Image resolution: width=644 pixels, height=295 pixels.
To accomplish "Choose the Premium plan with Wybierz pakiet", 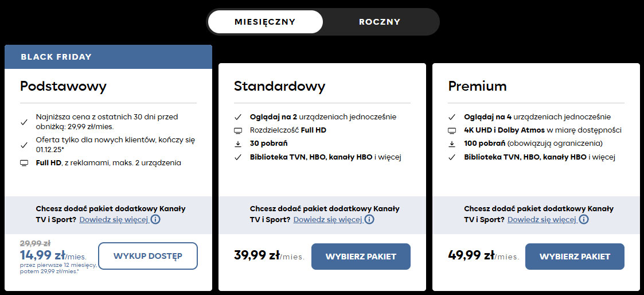I will (575, 257).
